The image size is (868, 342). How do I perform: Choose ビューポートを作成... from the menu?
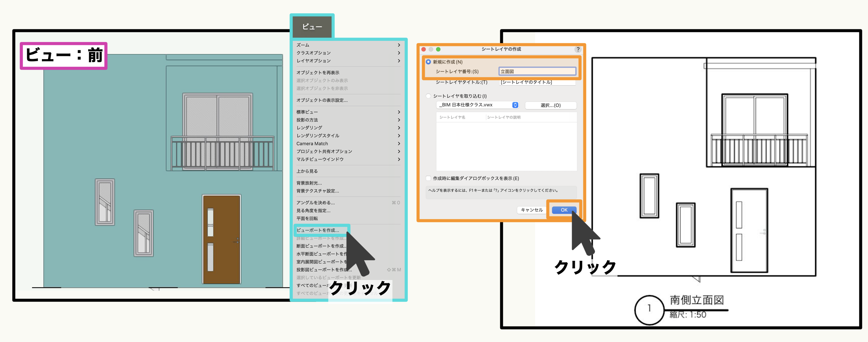[x=318, y=230]
